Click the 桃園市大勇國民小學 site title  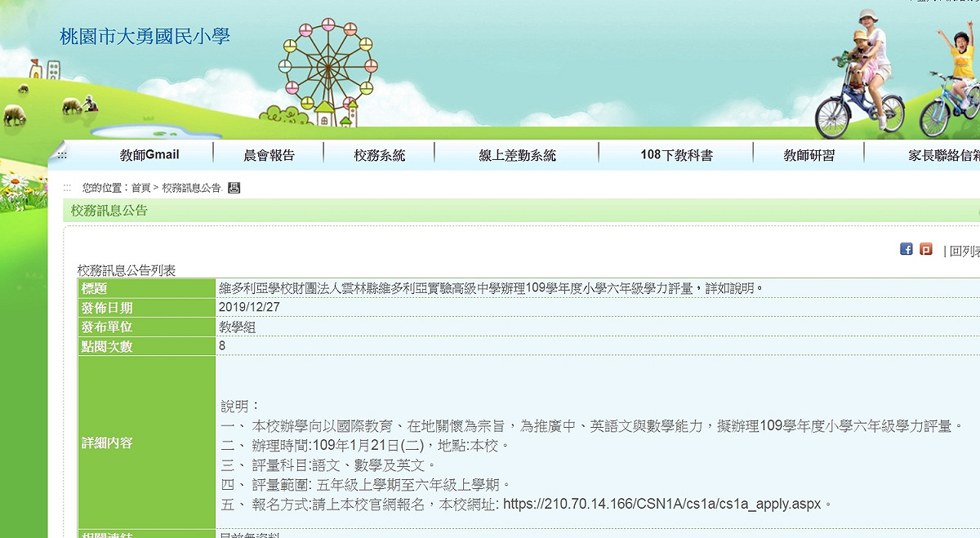[x=145, y=36]
